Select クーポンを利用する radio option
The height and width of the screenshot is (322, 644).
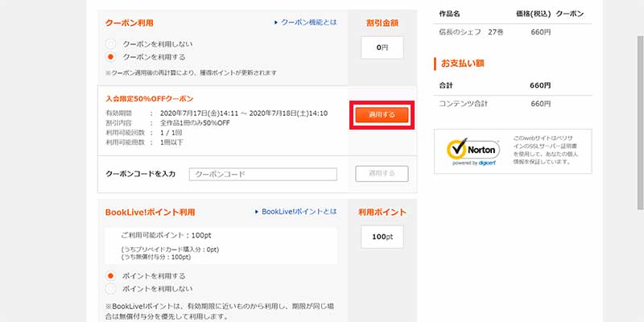(111, 57)
